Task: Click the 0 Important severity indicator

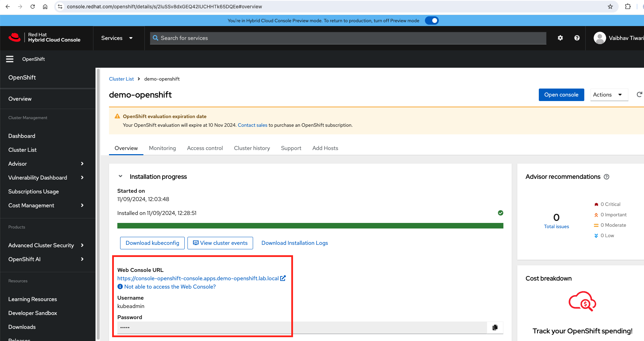Action: [610, 215]
